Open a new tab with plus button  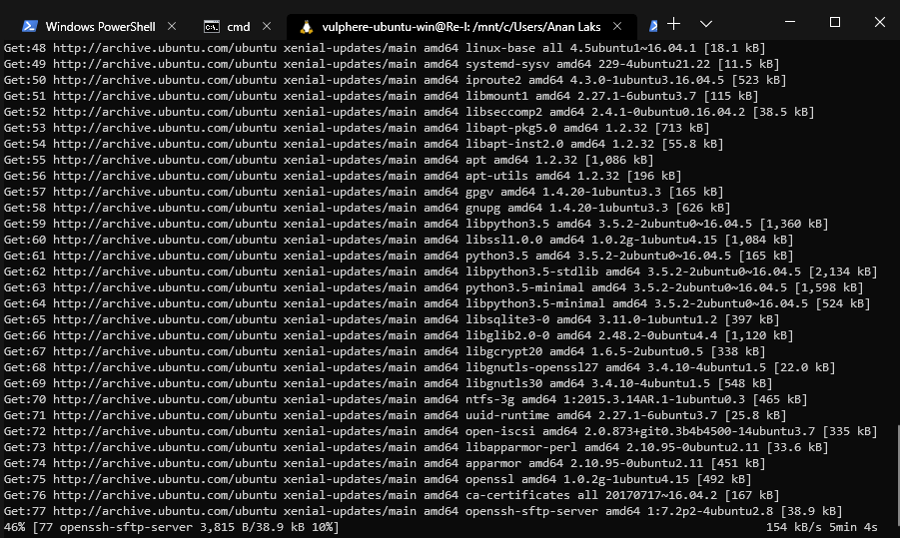674,24
